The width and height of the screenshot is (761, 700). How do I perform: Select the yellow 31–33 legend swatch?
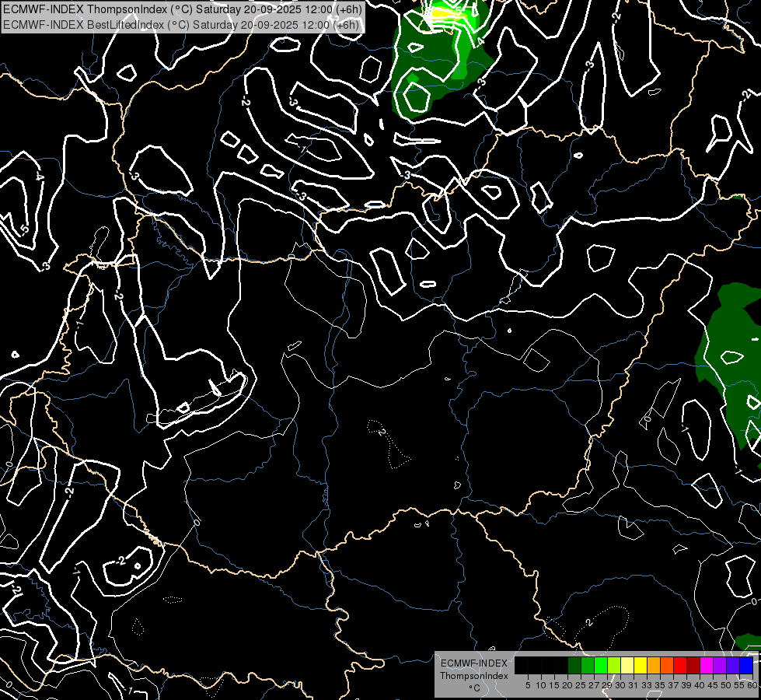(x=641, y=665)
